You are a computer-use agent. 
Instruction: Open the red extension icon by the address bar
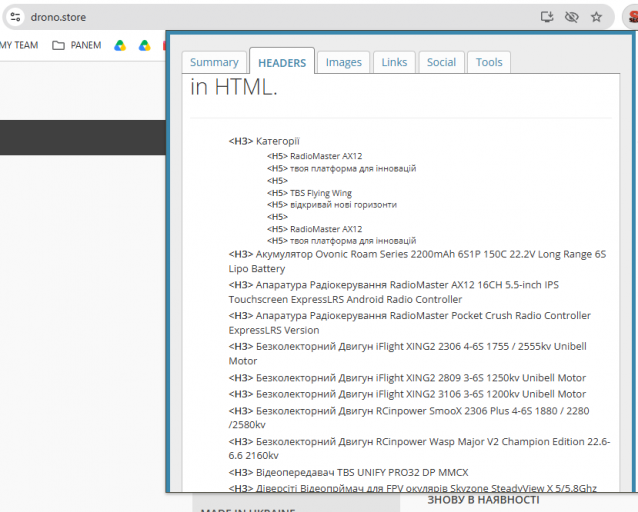(632, 17)
